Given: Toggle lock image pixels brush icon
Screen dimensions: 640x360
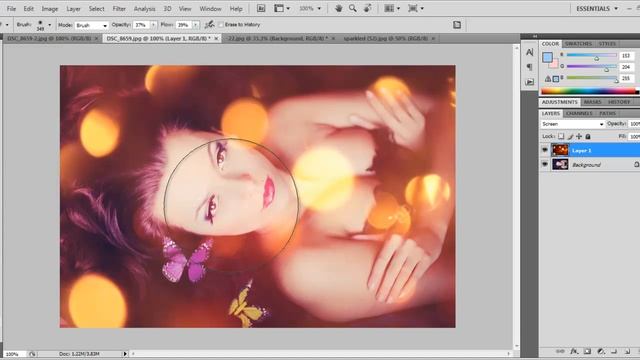Looking at the screenshot, I should [x=570, y=136].
